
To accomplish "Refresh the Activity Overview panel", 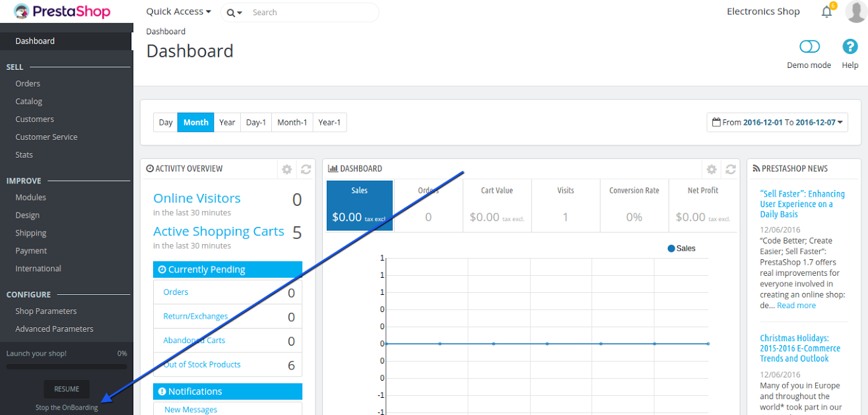I will pos(306,169).
